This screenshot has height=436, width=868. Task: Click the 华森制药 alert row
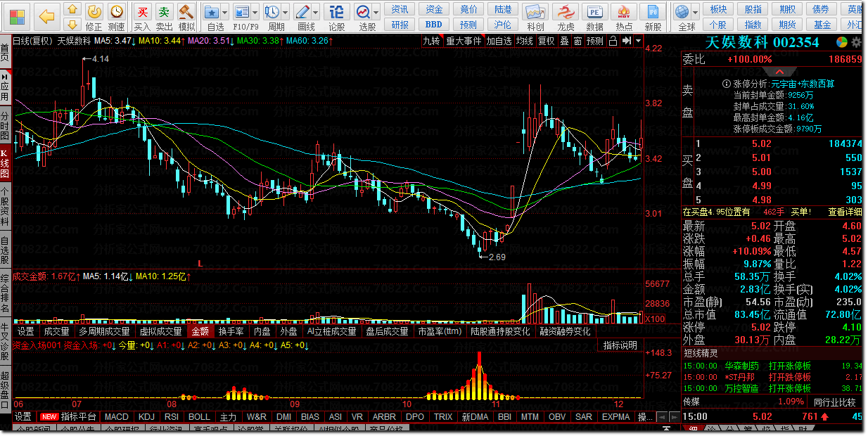point(772,366)
